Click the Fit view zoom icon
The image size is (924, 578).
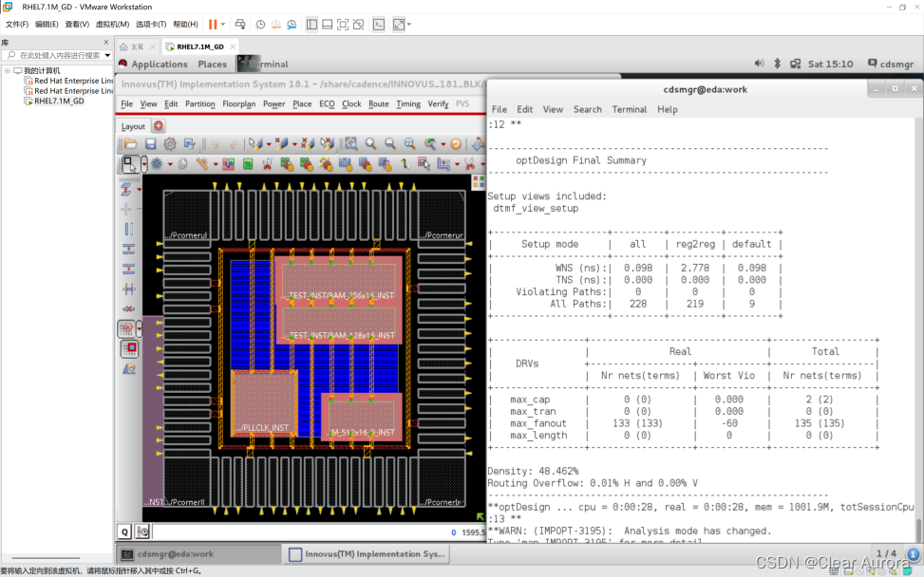coord(351,143)
